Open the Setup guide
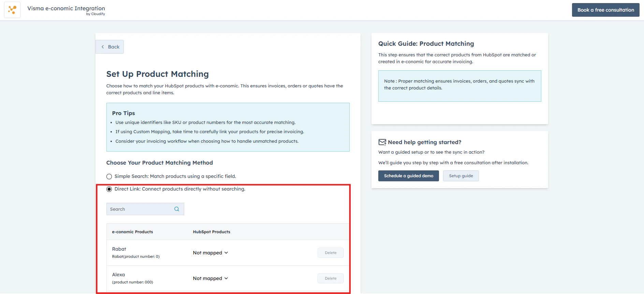 coord(461,176)
